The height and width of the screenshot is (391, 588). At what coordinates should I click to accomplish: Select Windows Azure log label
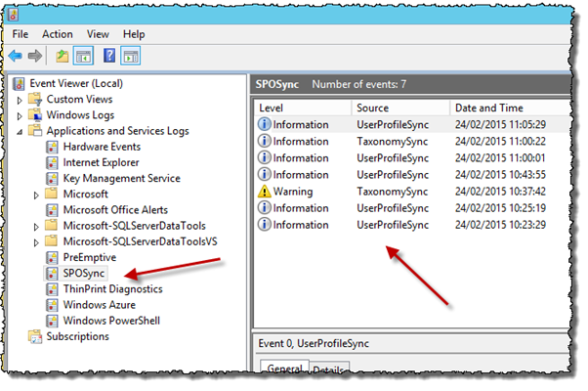pyautogui.click(x=99, y=305)
